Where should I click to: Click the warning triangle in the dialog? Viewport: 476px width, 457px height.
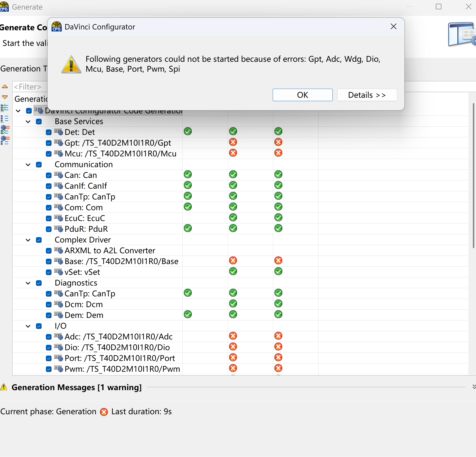[x=71, y=64]
